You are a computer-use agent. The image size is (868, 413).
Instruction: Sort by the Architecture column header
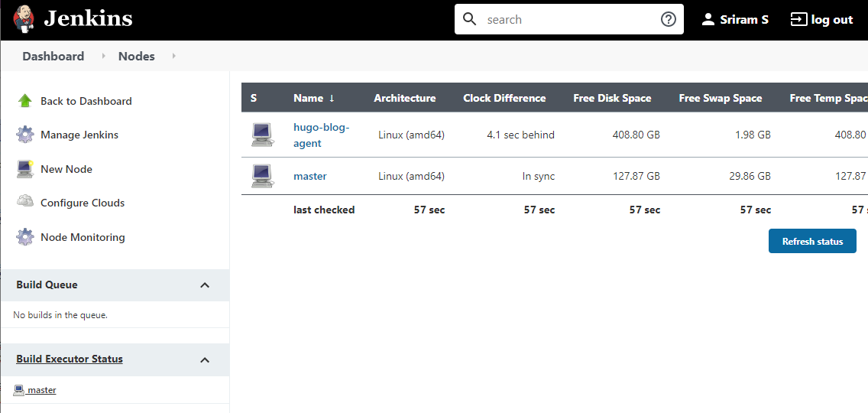point(405,98)
